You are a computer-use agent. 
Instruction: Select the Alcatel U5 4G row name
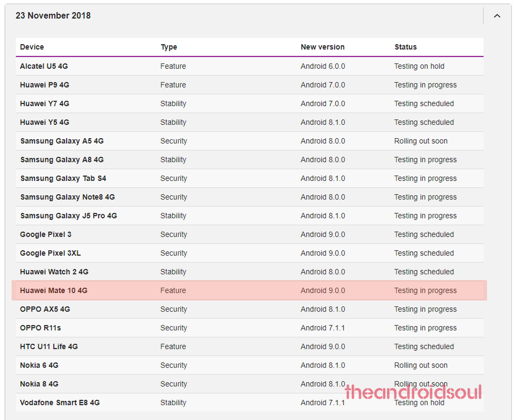point(44,66)
